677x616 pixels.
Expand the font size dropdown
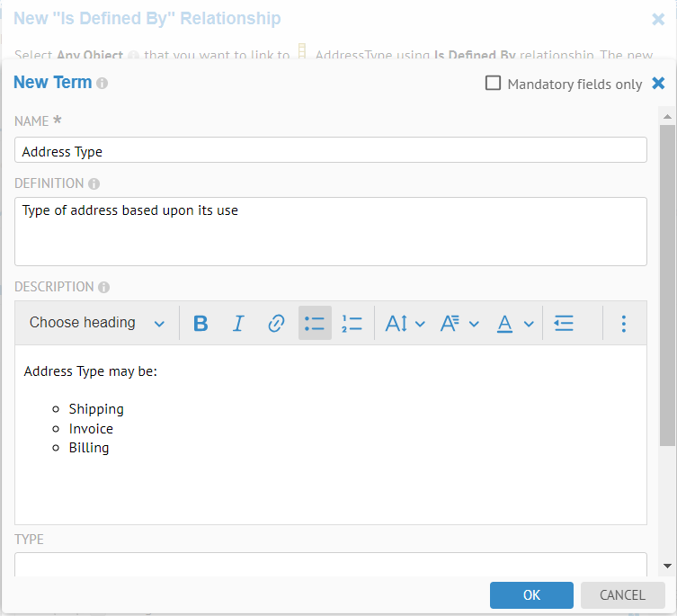click(405, 323)
